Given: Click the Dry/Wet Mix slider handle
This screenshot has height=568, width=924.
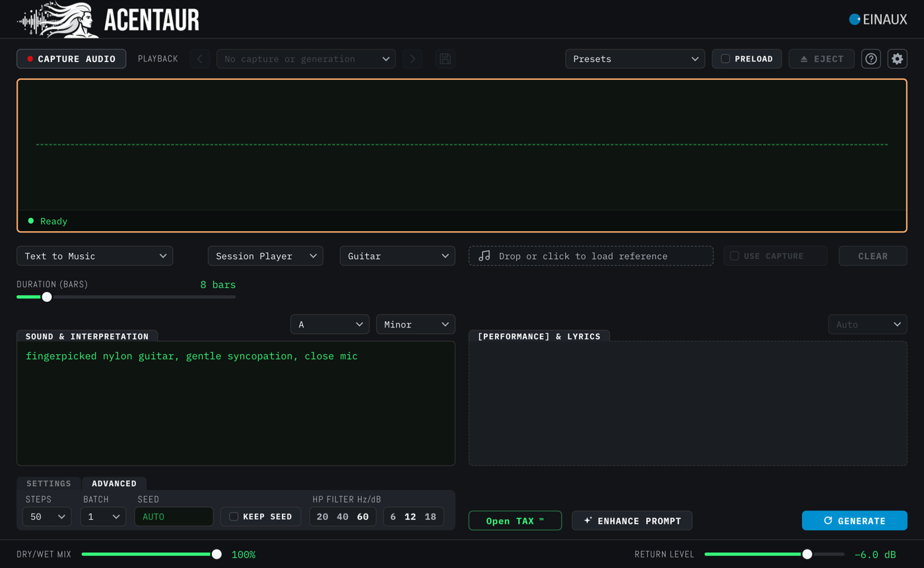Looking at the screenshot, I should 216,554.
